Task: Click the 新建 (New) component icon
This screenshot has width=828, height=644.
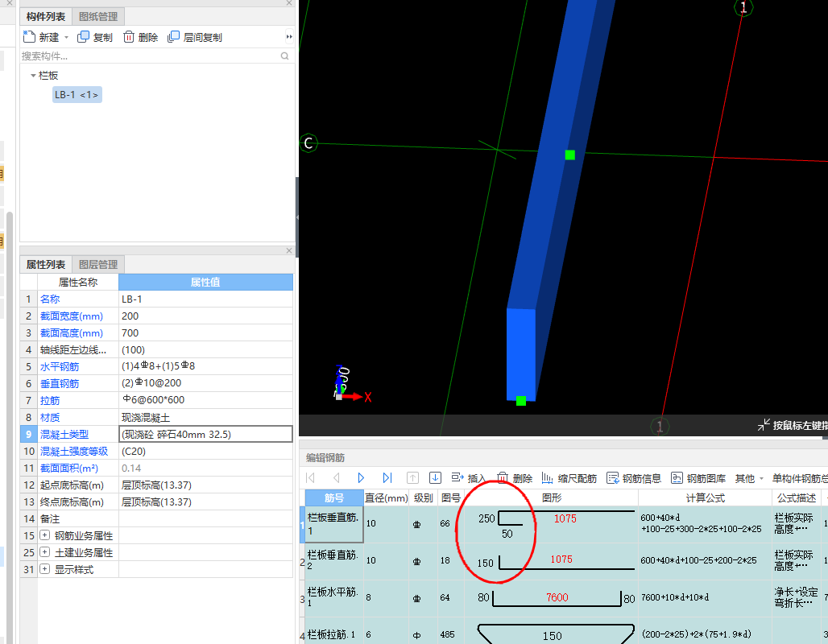Action: pos(29,37)
